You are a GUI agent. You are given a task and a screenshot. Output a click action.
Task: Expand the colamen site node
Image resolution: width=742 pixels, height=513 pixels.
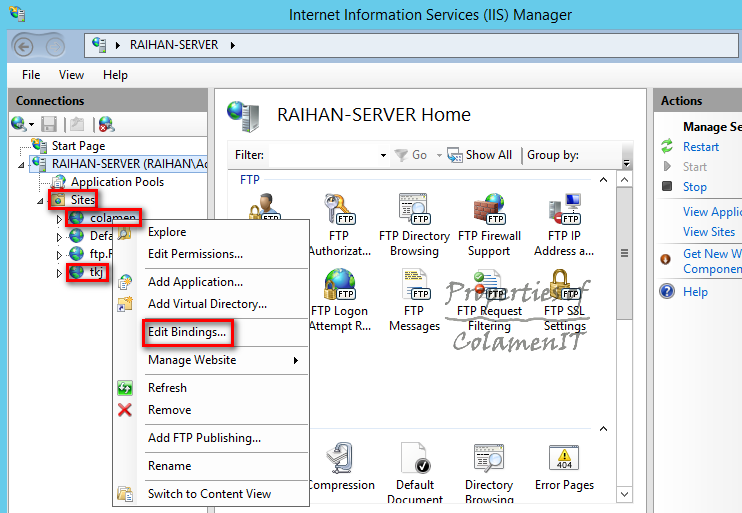[59, 219]
